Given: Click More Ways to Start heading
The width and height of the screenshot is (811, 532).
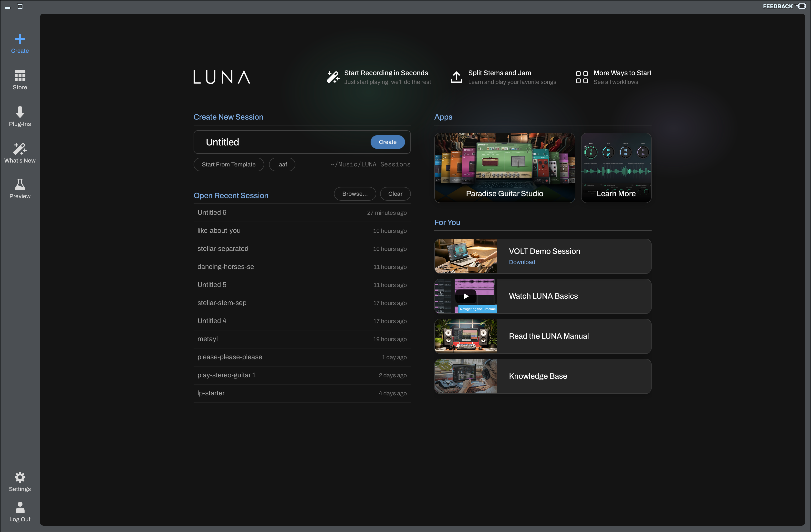Looking at the screenshot, I should coord(622,73).
